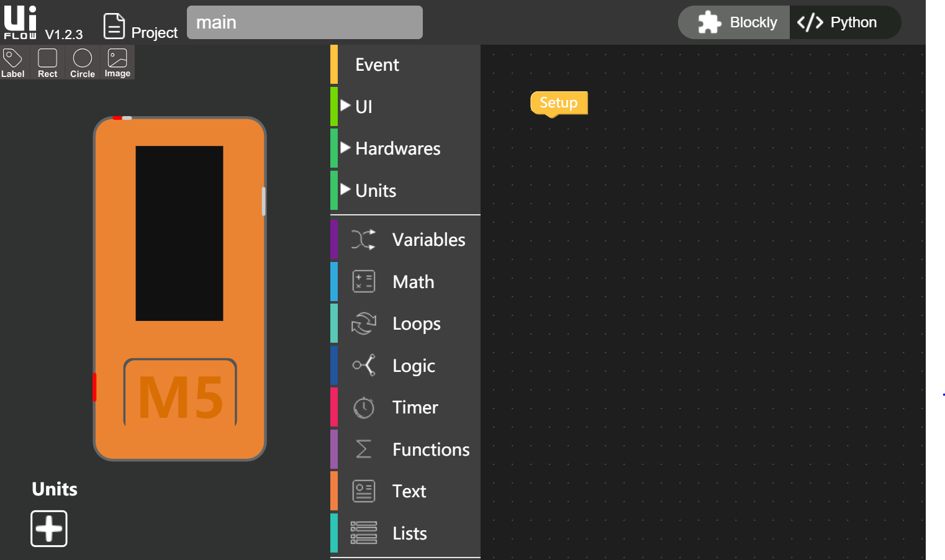Expand the Units block category
945x560 pixels.
coord(405,191)
